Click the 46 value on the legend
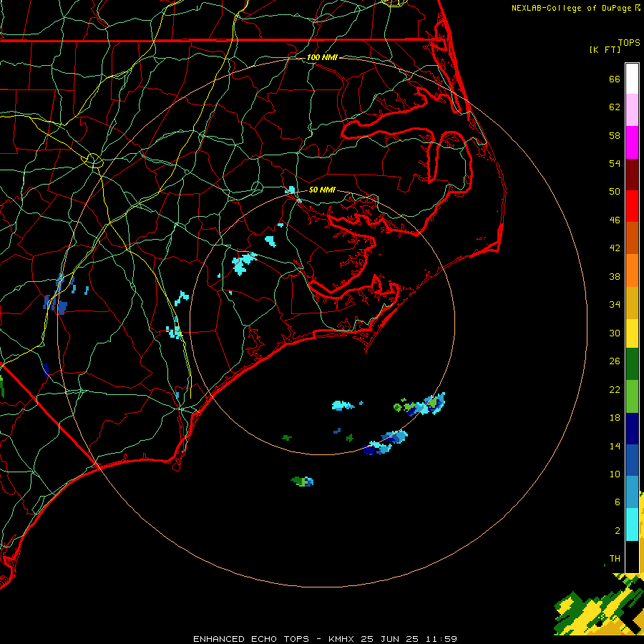 [615, 220]
